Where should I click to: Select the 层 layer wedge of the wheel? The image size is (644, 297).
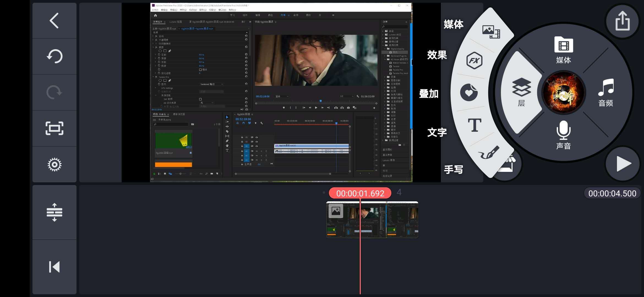click(x=521, y=92)
